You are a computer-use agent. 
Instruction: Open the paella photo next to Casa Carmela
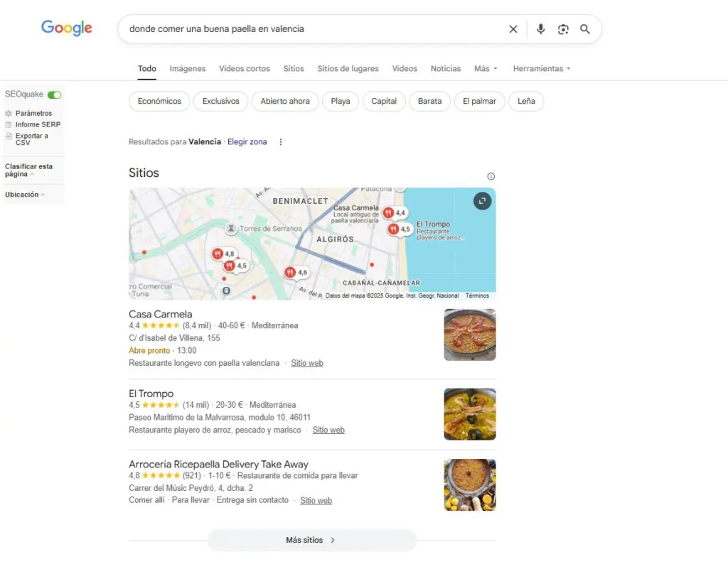pyautogui.click(x=470, y=335)
